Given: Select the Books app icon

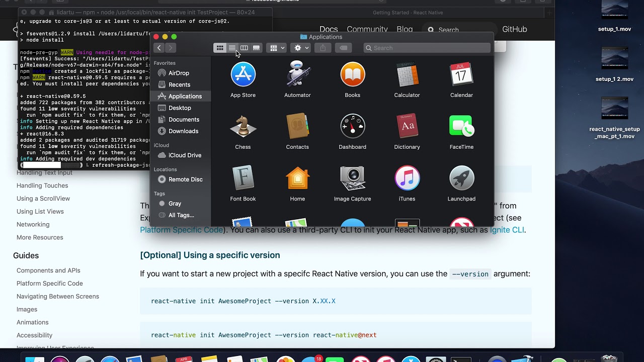Looking at the screenshot, I should click(x=353, y=74).
